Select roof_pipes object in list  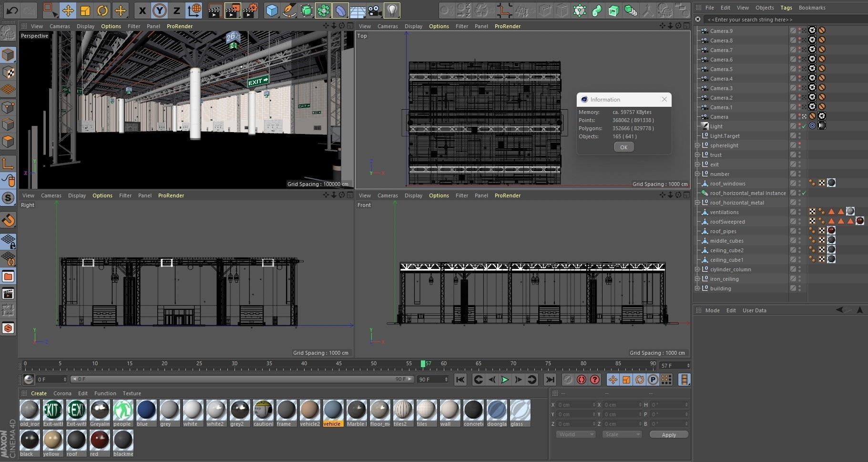pyautogui.click(x=723, y=231)
